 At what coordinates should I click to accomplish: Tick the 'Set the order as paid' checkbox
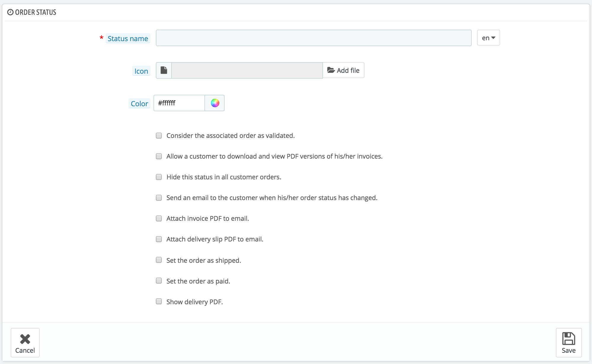point(159,281)
